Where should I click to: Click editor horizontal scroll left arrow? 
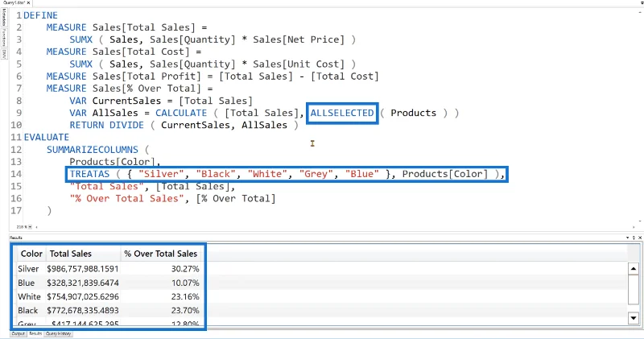37,227
